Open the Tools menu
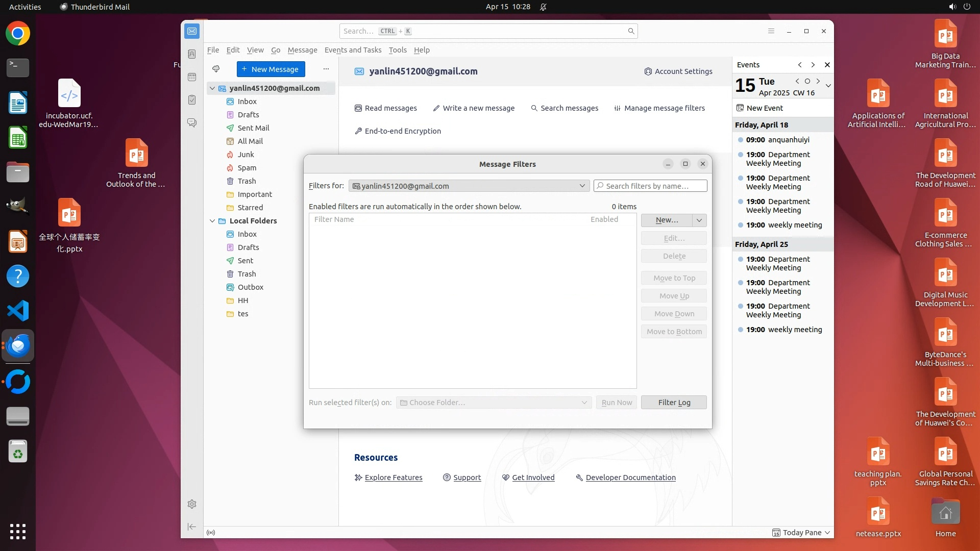 397,50
